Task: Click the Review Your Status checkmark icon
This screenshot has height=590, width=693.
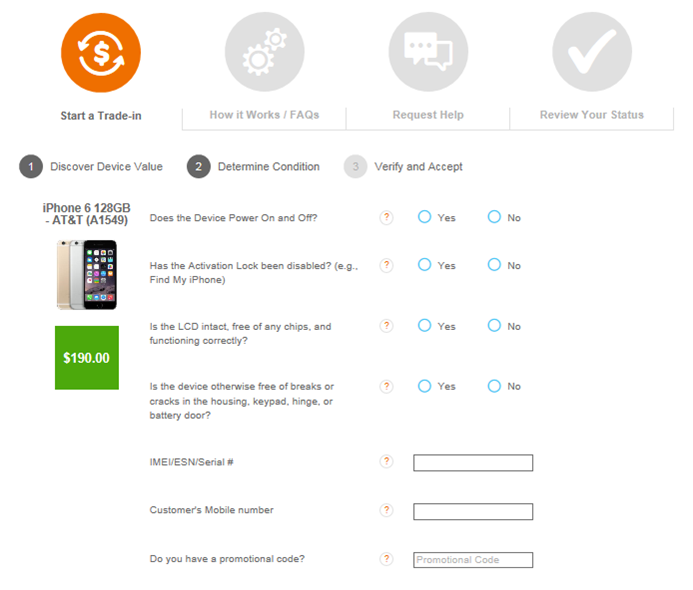Action: pyautogui.click(x=592, y=52)
